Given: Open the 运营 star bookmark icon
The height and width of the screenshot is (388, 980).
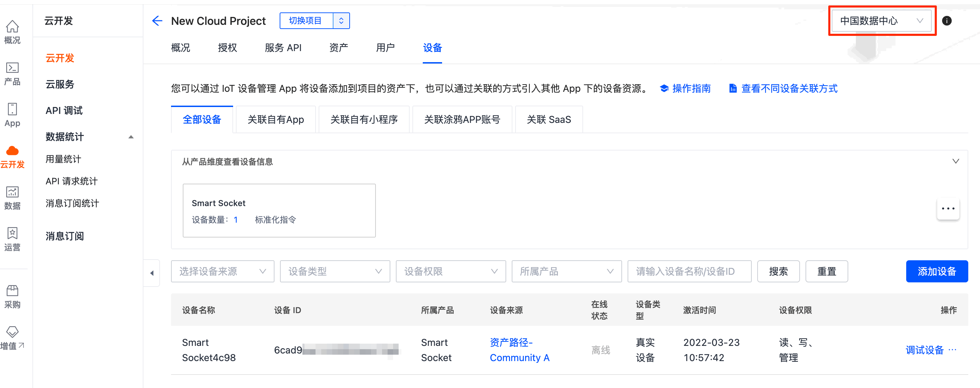Looking at the screenshot, I should pos(12,233).
